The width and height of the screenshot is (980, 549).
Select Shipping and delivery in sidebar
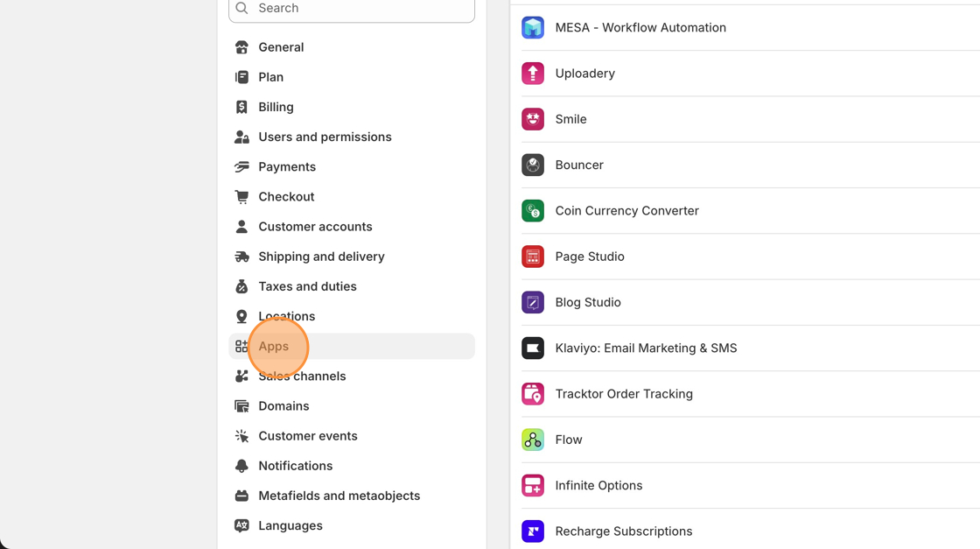point(321,257)
